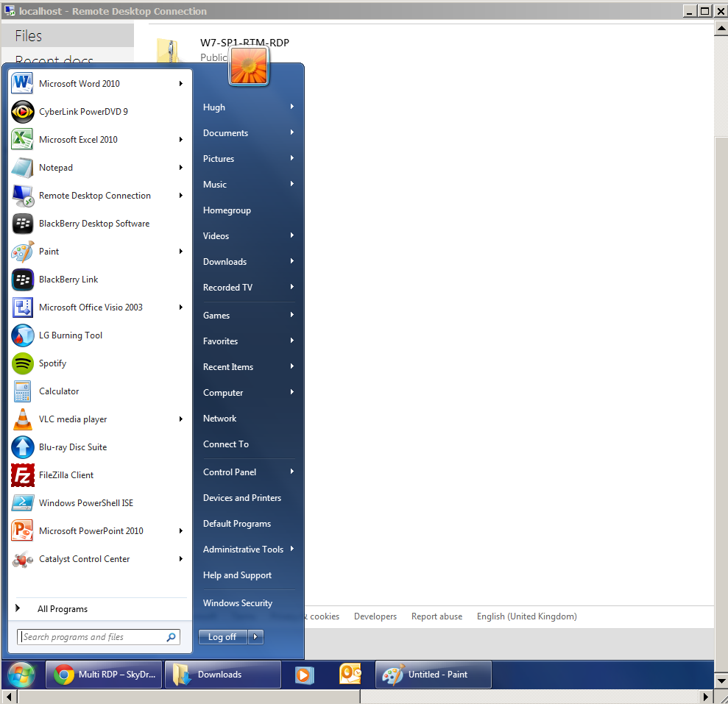Screen dimensions: 728x704
Task: Expand the Microsoft Excel 2010 jump list arrow
Action: [x=180, y=139]
